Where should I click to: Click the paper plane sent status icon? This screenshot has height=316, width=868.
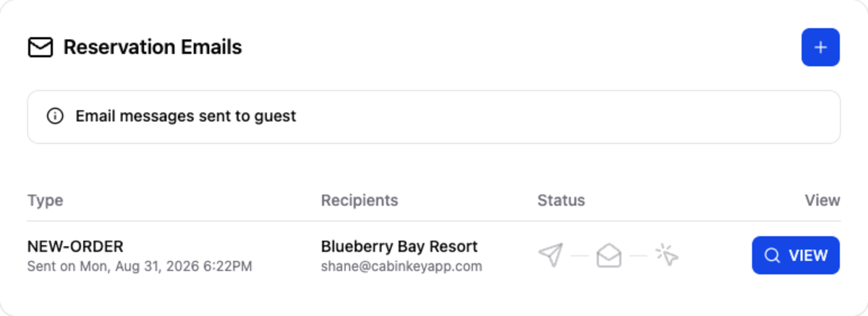(550, 255)
